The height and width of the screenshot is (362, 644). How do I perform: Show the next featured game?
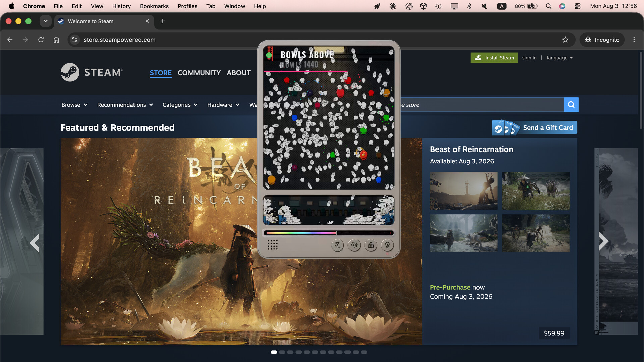pyautogui.click(x=603, y=241)
